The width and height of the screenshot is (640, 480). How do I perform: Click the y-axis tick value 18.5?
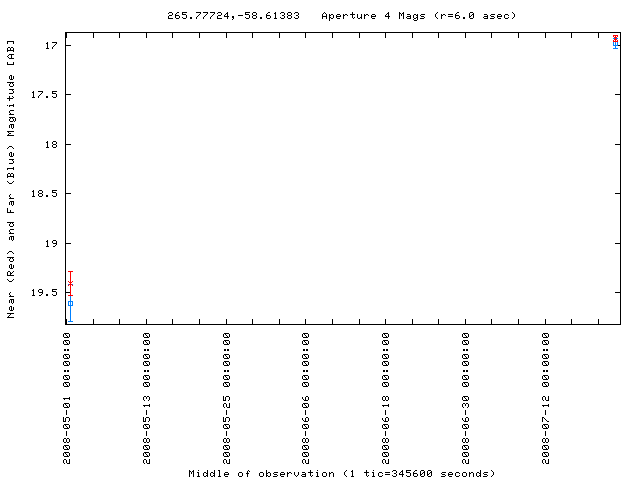click(45, 193)
